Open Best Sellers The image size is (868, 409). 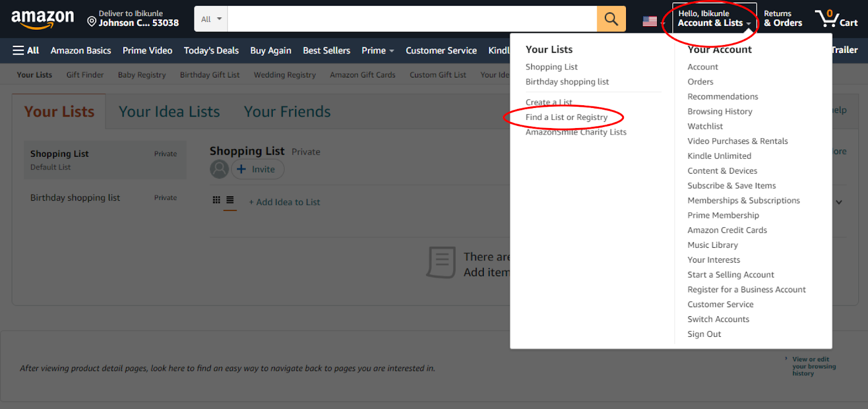(327, 50)
